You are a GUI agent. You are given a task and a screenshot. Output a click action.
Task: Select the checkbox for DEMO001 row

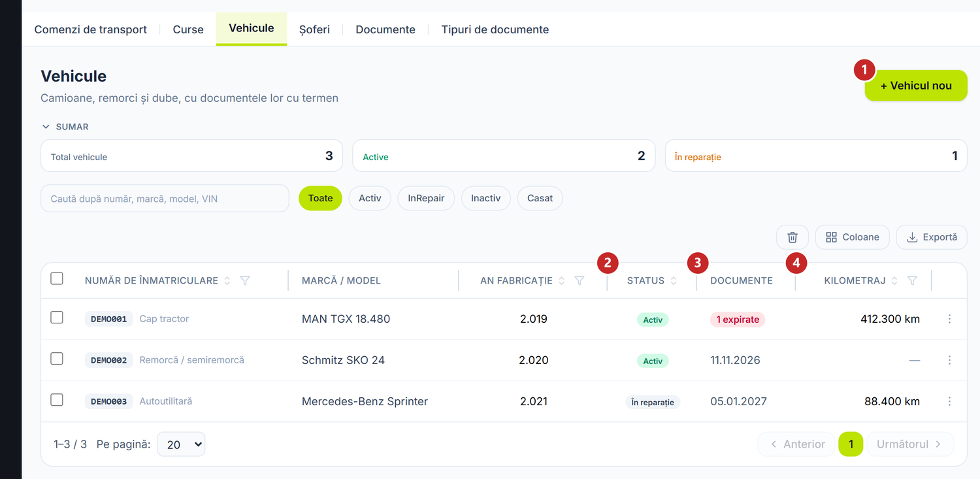[57, 317]
